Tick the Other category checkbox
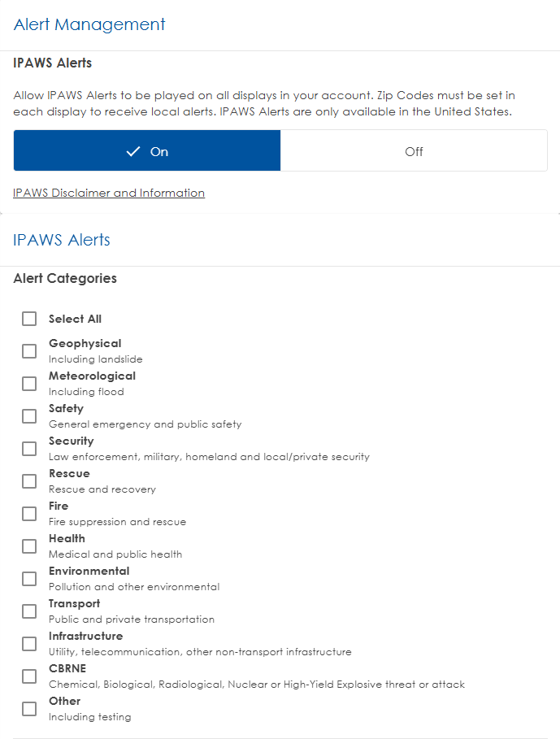This screenshot has height=739, width=560. 29,709
